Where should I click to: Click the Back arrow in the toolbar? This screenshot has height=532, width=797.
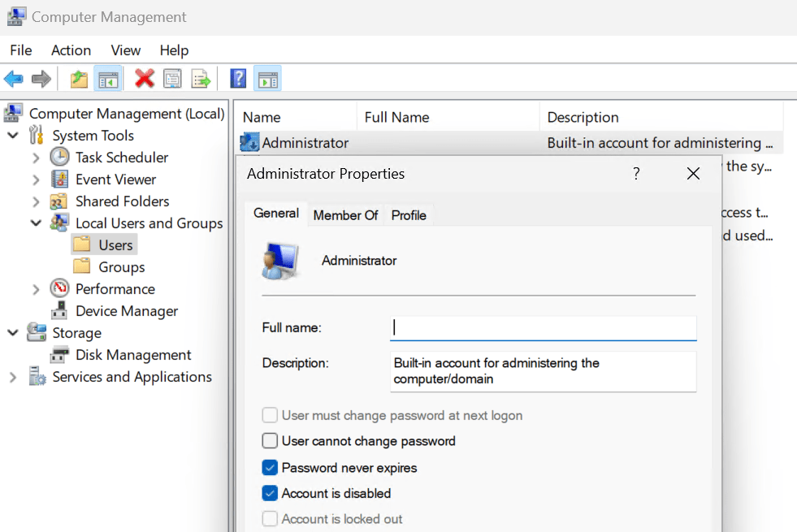click(14, 79)
